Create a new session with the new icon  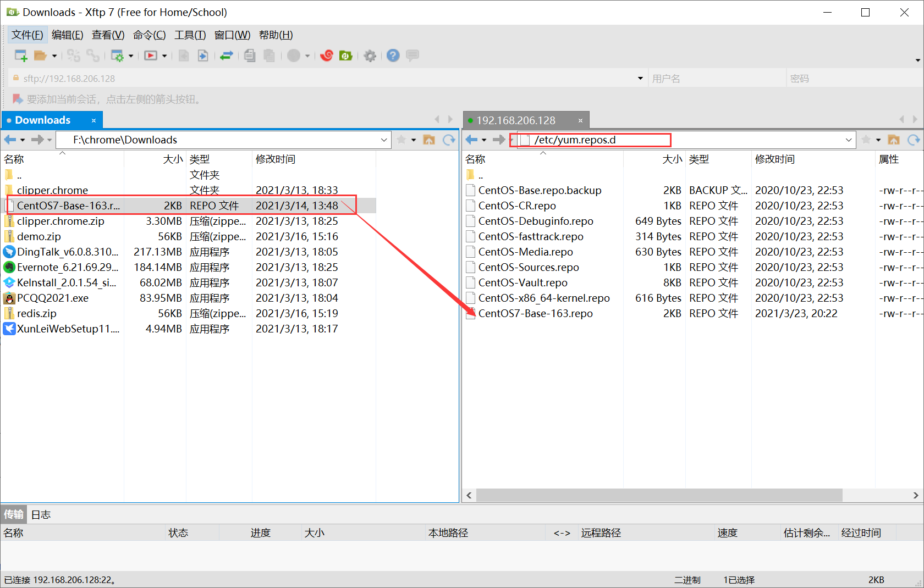(20, 56)
